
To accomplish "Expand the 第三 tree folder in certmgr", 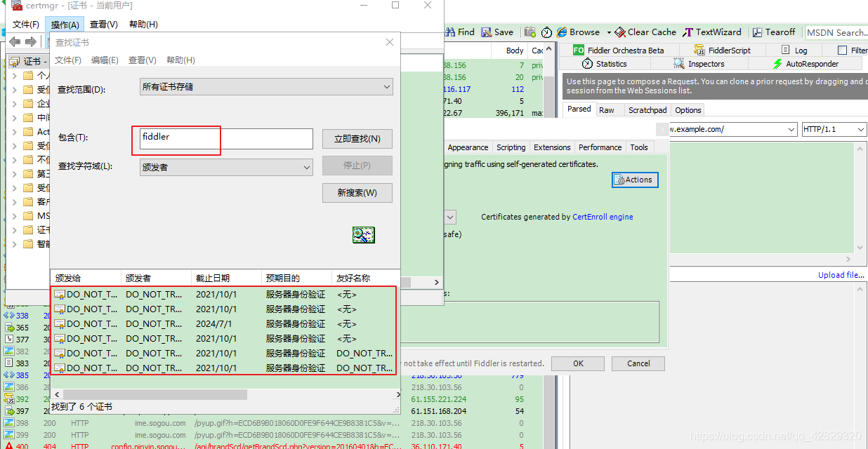I will [15, 173].
